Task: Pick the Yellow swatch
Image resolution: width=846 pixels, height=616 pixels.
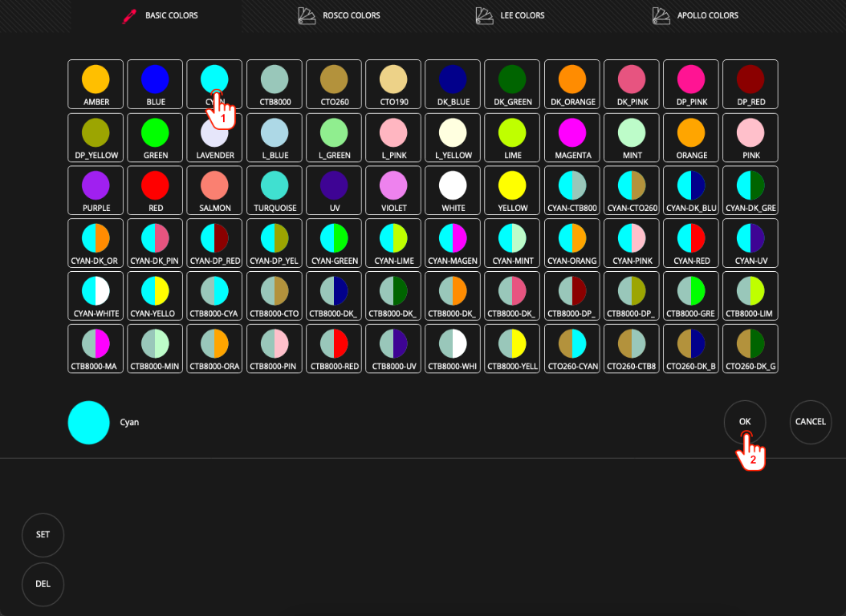Action: (x=512, y=190)
